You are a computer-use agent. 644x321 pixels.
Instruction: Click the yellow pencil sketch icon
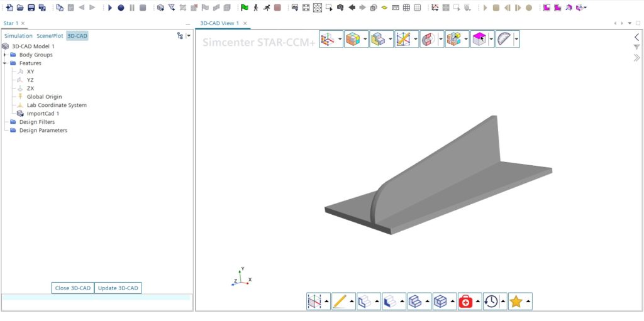(340, 302)
